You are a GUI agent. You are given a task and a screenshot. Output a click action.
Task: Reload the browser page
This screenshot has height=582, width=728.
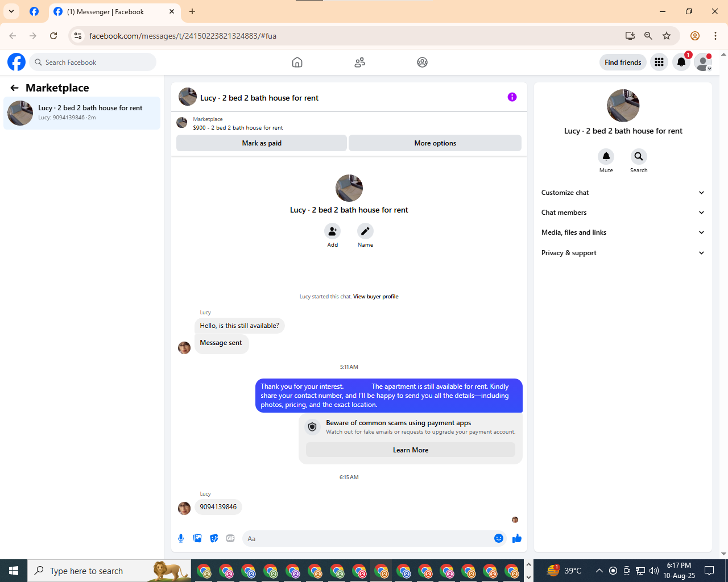[53, 36]
